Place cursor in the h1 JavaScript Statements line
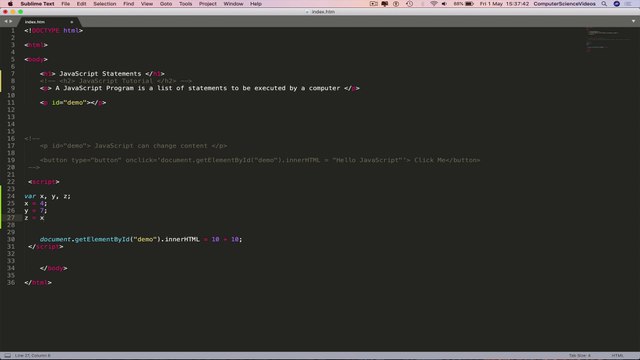 click(102, 74)
